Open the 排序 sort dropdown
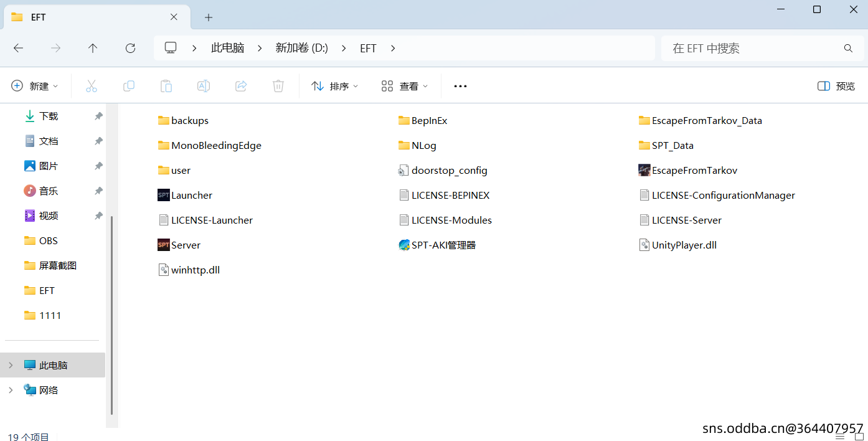Image resolution: width=868 pixels, height=441 pixels. (335, 86)
